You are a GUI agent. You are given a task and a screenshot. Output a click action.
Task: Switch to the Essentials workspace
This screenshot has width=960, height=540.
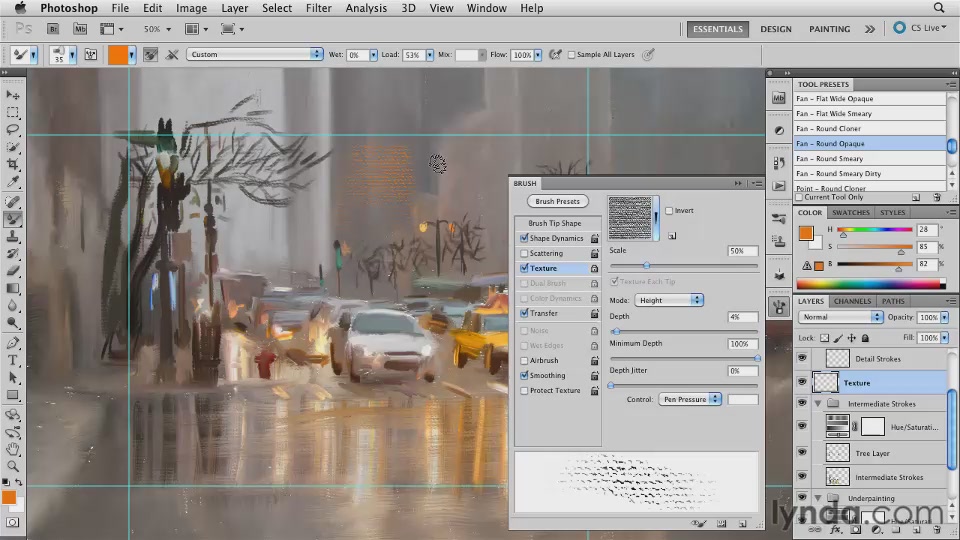718,29
